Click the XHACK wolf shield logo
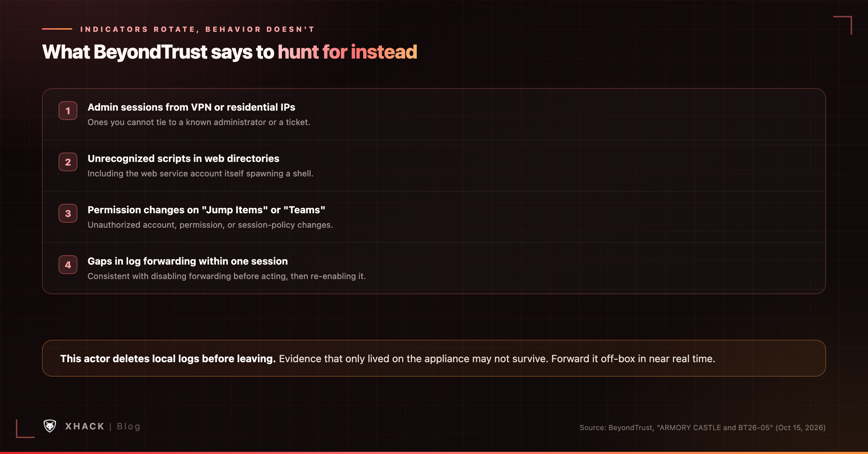This screenshot has width=868, height=454. 50,426
